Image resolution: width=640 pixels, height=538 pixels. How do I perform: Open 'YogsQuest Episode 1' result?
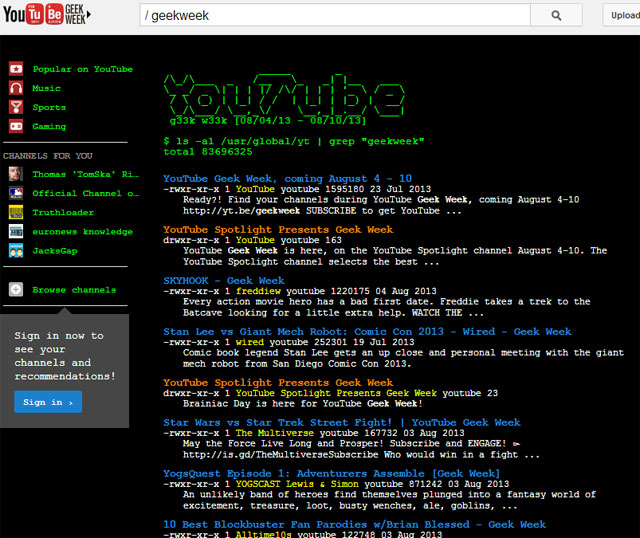coord(331,474)
